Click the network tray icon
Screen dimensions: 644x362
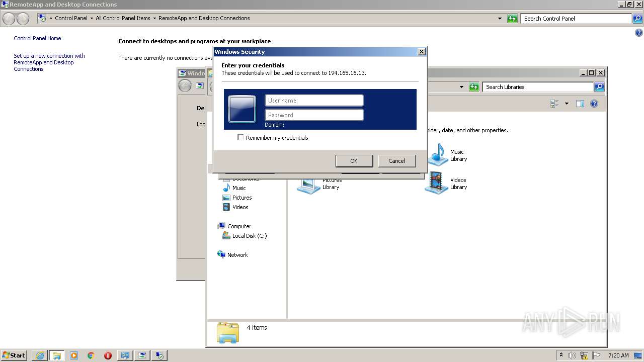click(x=584, y=355)
